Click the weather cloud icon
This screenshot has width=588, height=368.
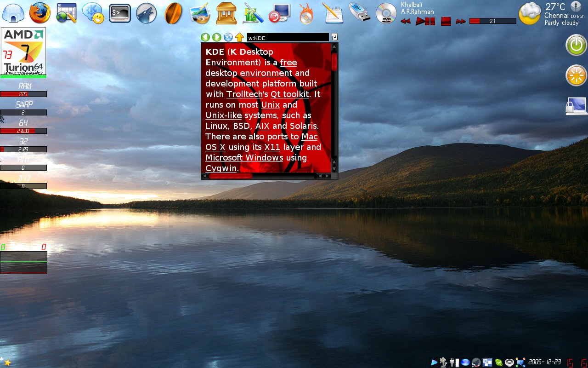click(530, 13)
